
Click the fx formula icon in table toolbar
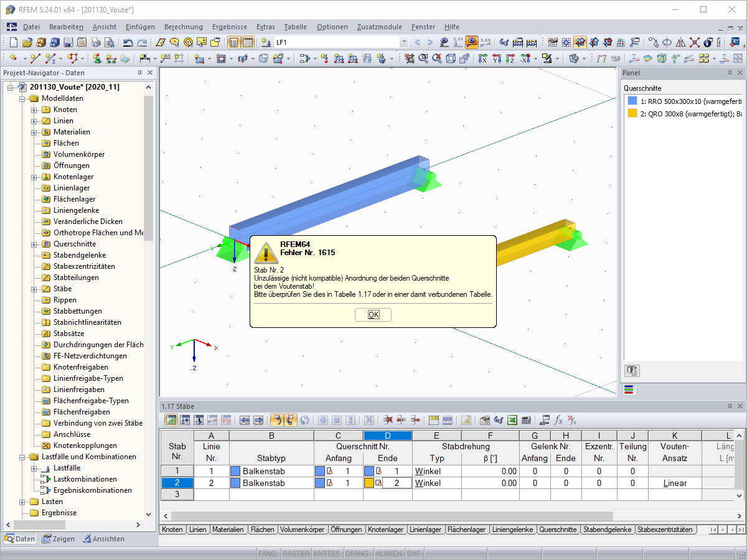[559, 420]
